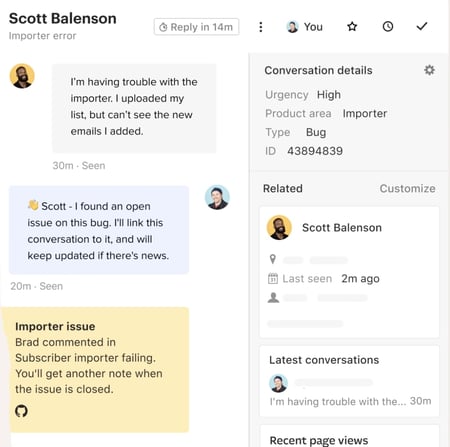The image size is (450, 447).
Task: Click Scott's avatar beside his first message
Action: point(22,76)
